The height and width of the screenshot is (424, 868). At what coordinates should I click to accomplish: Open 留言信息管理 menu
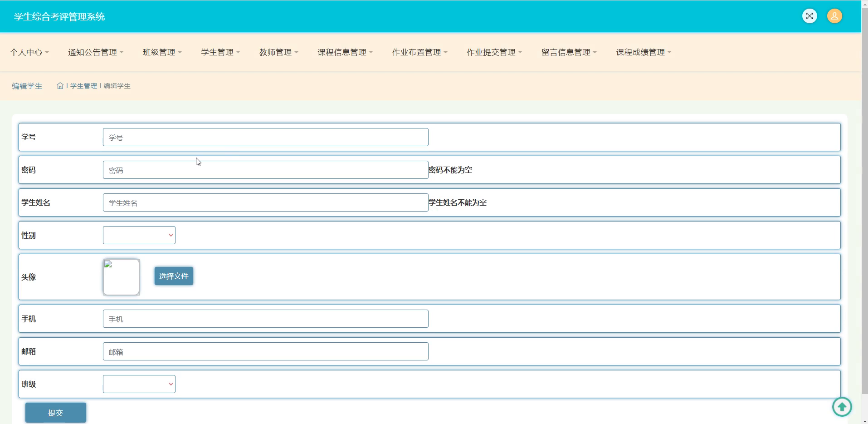[569, 52]
